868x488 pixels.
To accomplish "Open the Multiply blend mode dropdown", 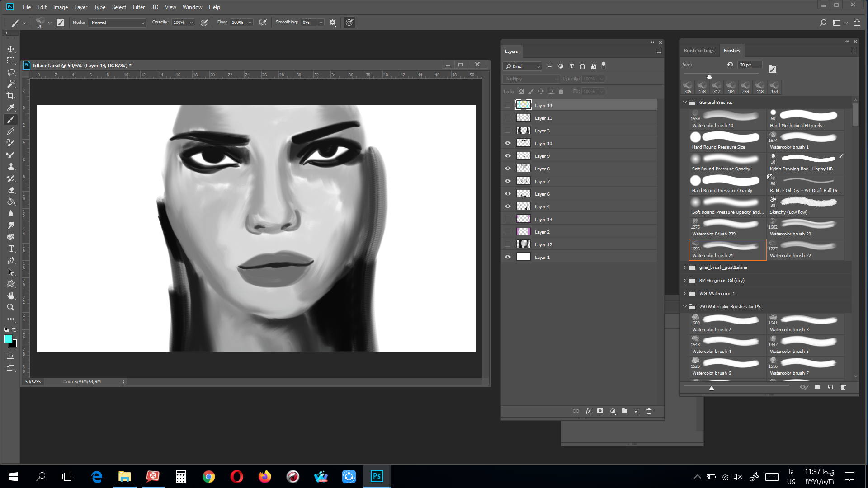I will pos(531,79).
